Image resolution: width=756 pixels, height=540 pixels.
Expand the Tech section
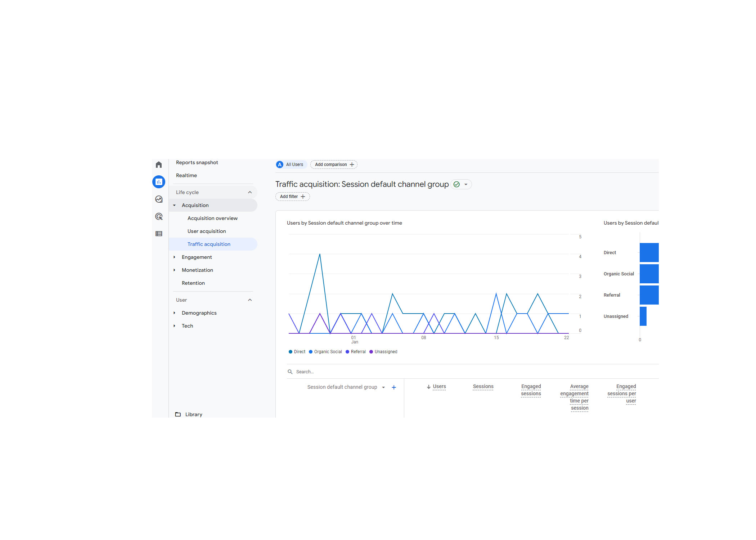click(x=174, y=326)
